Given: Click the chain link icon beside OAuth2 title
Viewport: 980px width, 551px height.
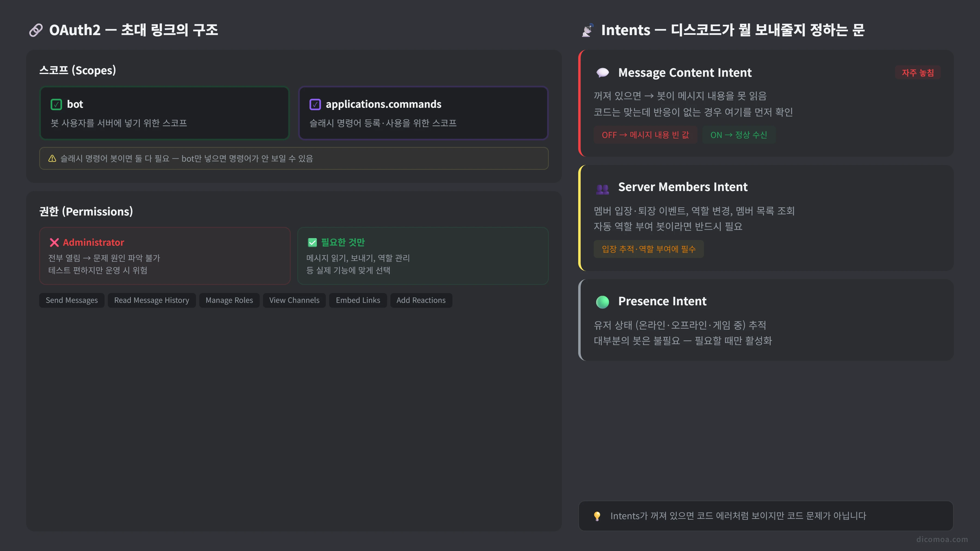Looking at the screenshot, I should pyautogui.click(x=36, y=30).
